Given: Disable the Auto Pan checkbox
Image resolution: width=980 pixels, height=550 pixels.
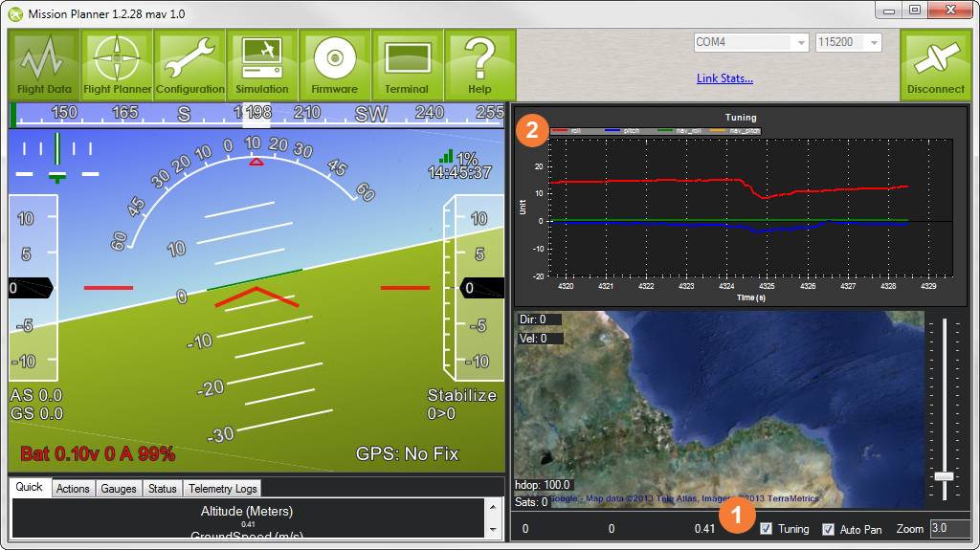Looking at the screenshot, I should [x=829, y=529].
